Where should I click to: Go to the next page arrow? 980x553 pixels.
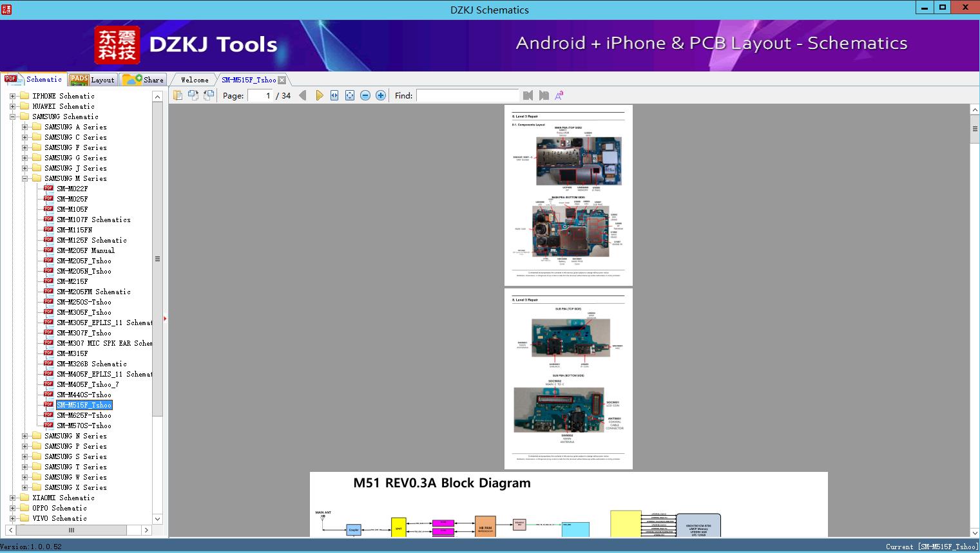(319, 95)
